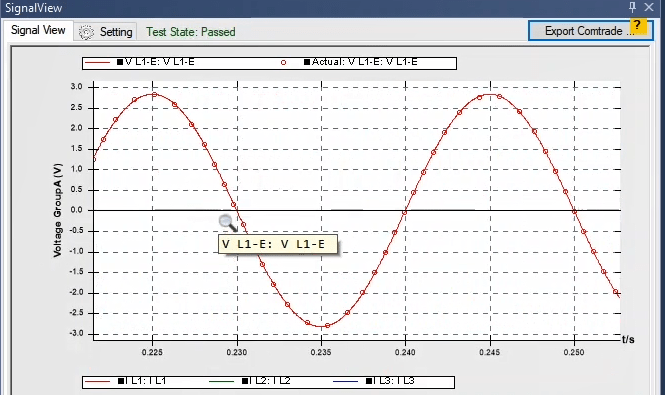Click the blue I L3 line swatch in the legend
The width and height of the screenshot is (665, 395).
346,381
